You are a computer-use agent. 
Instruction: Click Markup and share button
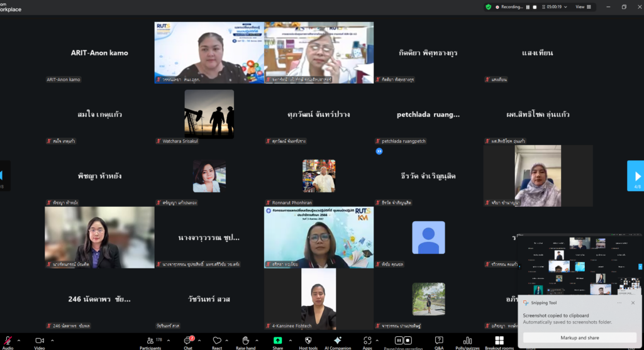click(x=579, y=337)
